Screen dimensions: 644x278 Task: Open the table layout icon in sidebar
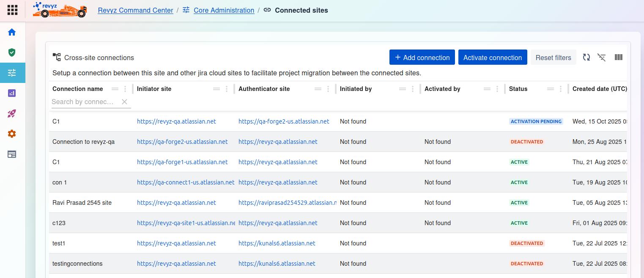12,154
